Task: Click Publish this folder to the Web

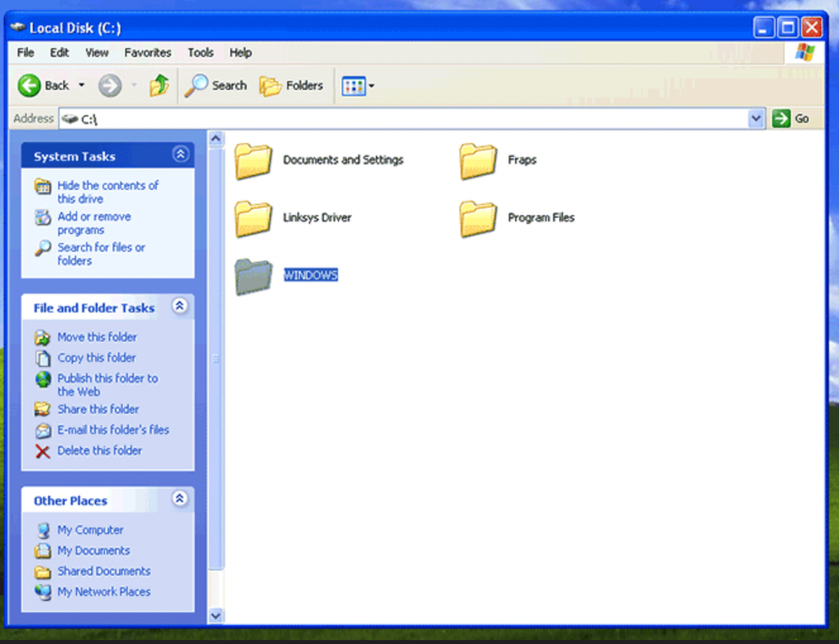Action: [x=107, y=385]
